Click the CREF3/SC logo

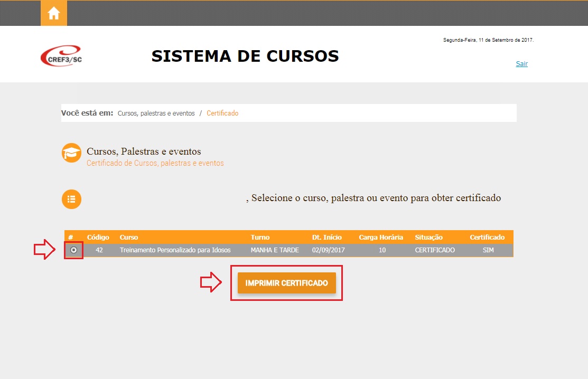(x=61, y=56)
